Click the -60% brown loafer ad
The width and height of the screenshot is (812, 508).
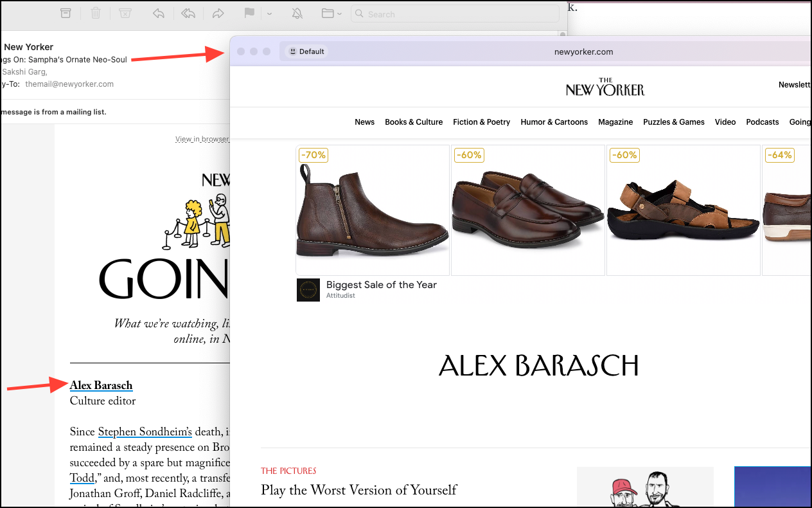tap(528, 210)
